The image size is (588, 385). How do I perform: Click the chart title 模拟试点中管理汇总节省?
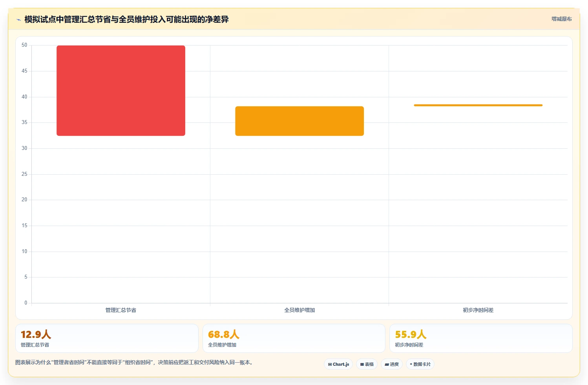126,19
